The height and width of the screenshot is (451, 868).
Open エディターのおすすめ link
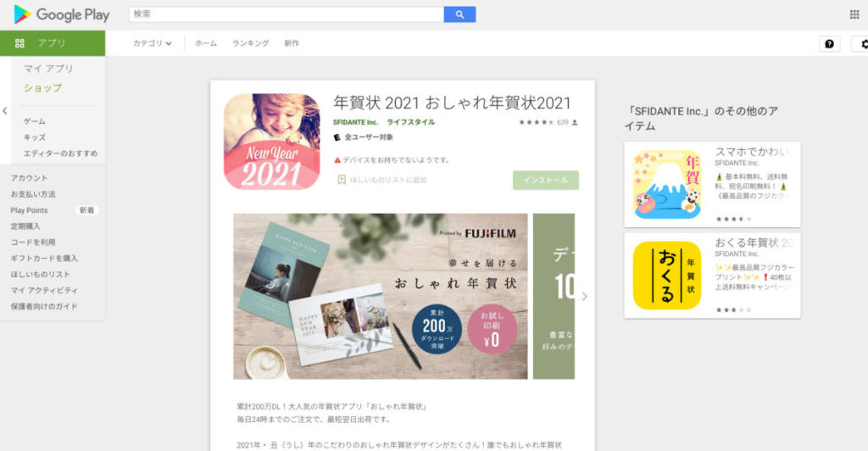(60, 153)
